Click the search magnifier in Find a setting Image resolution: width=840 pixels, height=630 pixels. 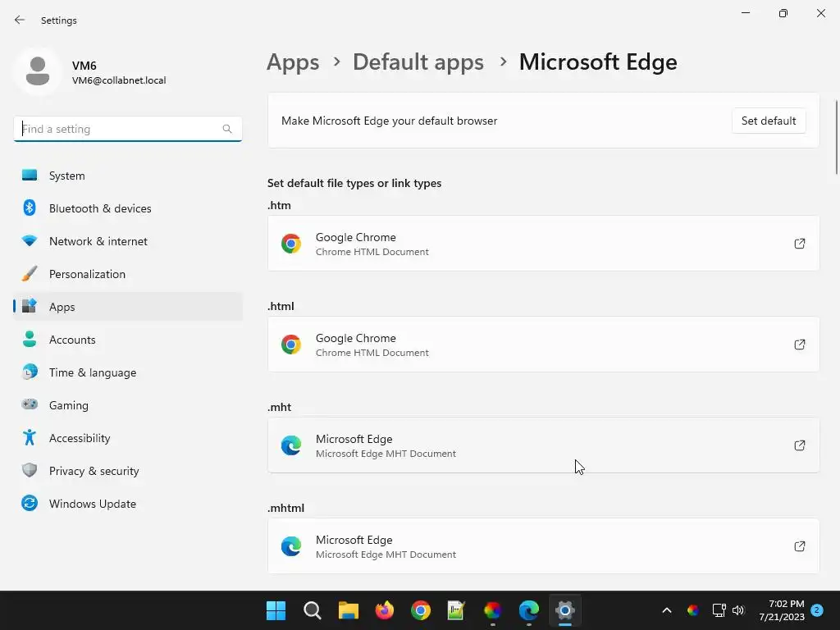point(227,129)
